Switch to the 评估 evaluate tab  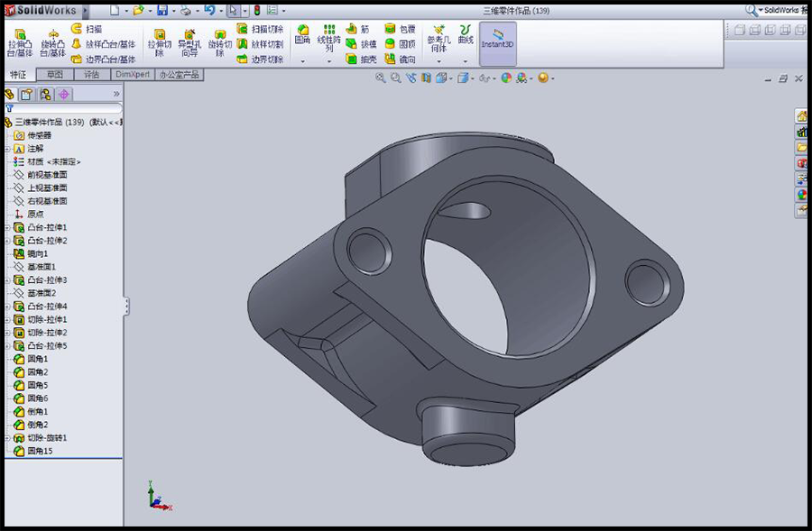[92, 75]
